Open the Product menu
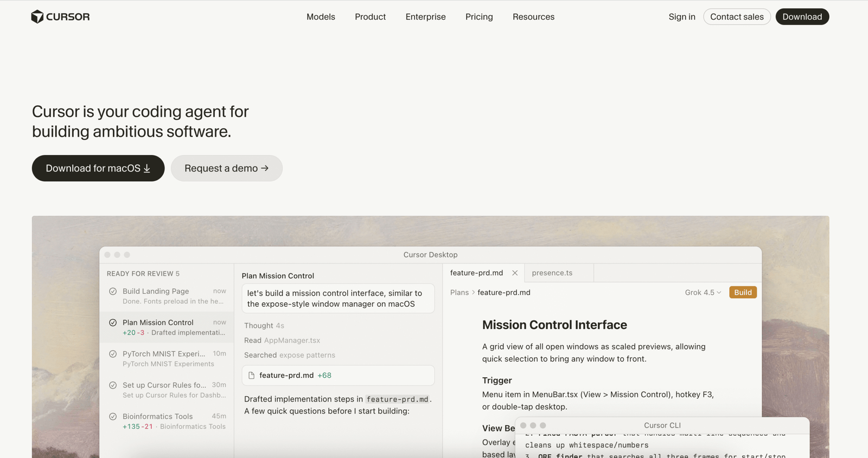 click(370, 17)
